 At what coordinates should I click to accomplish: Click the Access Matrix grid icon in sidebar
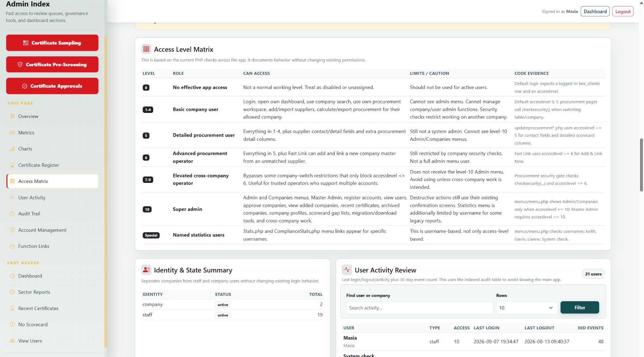[13, 181]
